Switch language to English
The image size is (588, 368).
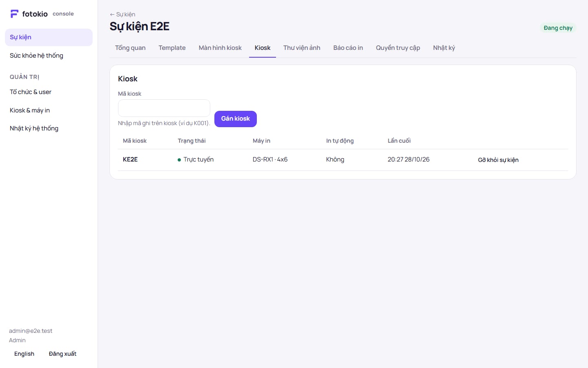point(24,354)
